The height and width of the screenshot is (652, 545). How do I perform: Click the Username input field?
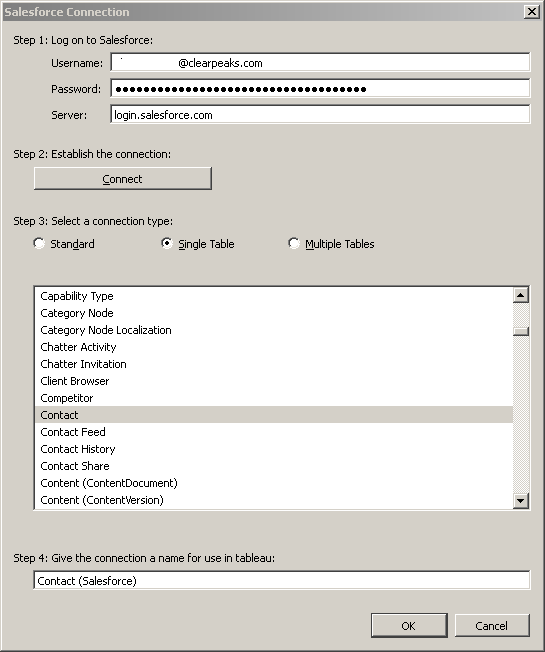[x=320, y=63]
